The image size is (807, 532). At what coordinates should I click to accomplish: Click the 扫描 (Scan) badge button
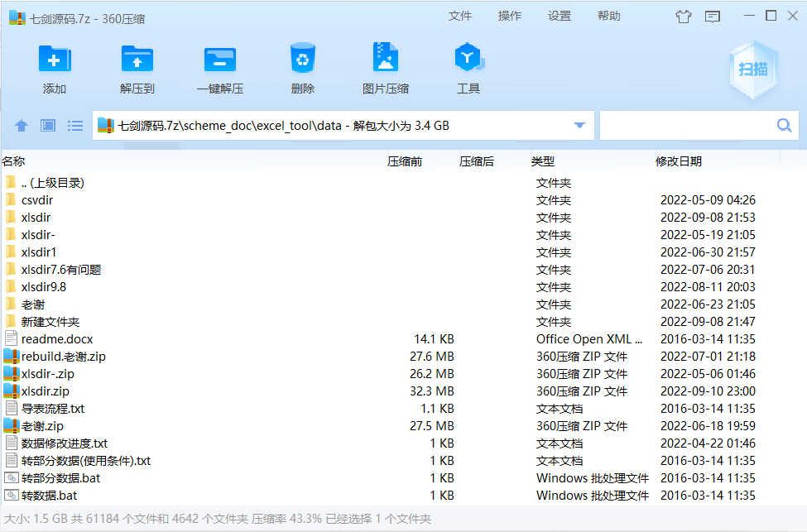pos(753,69)
